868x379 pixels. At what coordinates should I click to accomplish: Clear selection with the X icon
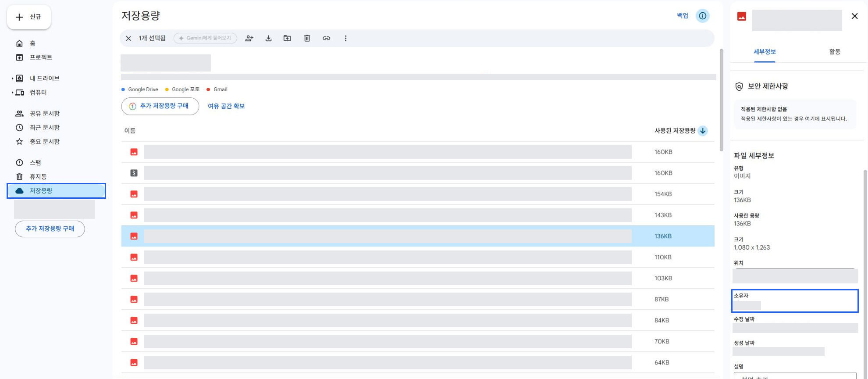coord(128,38)
